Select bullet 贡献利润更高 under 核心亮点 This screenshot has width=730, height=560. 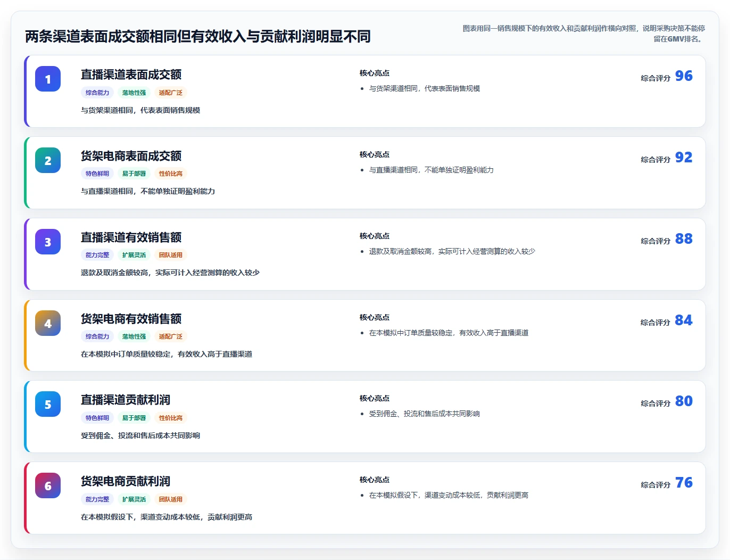coord(449,495)
